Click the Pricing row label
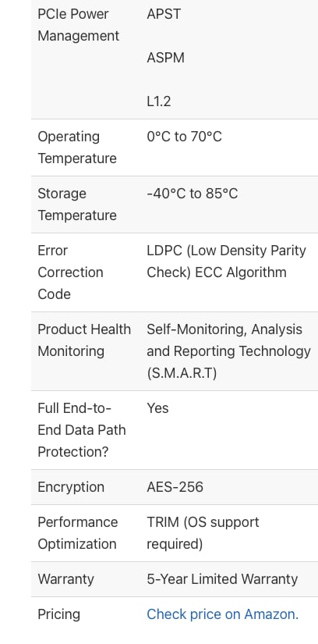Screen dimensions: 318x644 pos(58,614)
